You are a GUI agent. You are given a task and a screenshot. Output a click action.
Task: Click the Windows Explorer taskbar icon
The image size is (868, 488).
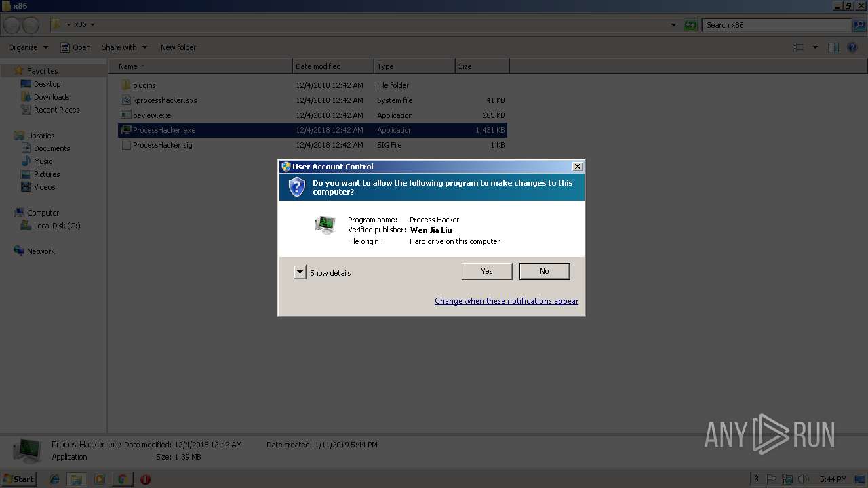click(x=77, y=479)
